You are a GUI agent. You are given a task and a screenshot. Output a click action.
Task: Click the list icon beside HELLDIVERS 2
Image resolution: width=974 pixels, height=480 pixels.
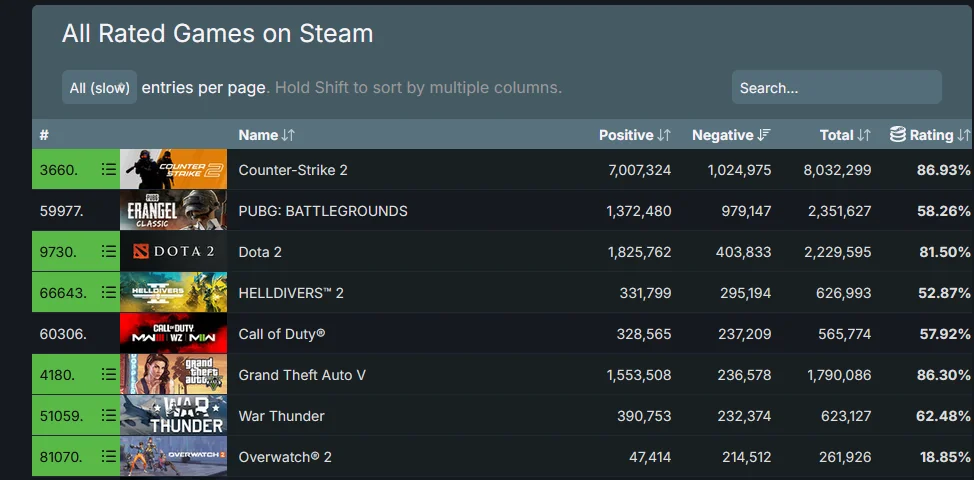[x=109, y=293]
